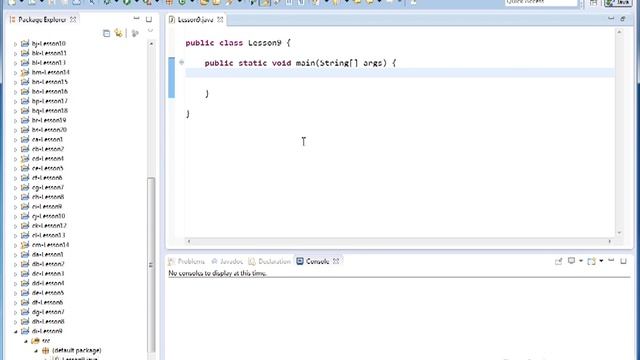Viewport: 640px width, 360px height.
Task: Click the Open Console icon
Action: click(591, 261)
